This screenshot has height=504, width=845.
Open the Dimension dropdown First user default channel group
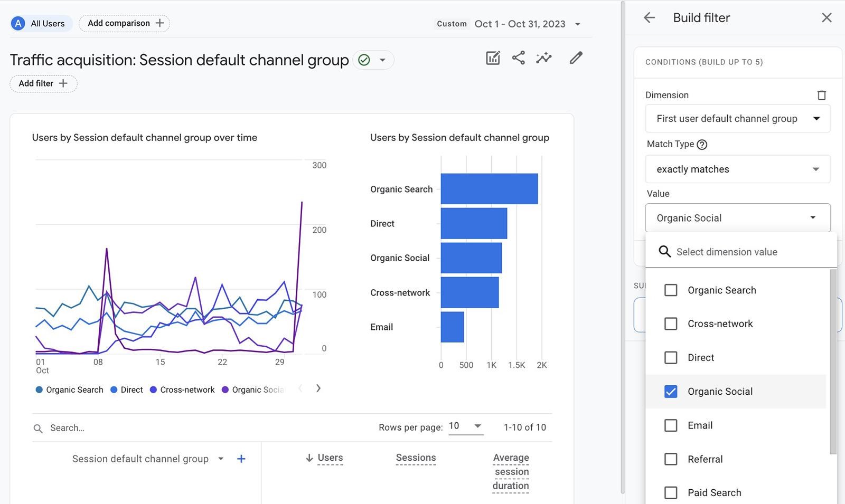738,119
